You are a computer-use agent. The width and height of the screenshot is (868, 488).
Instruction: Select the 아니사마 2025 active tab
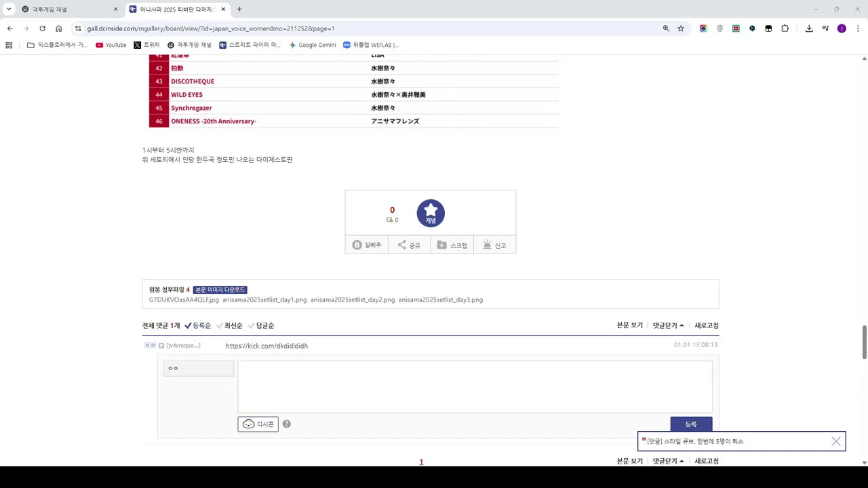tap(177, 9)
